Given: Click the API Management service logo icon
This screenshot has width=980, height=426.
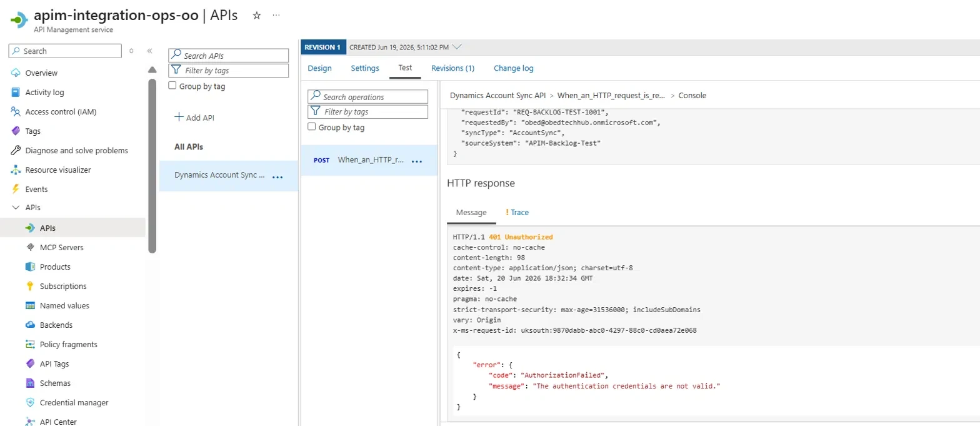Looking at the screenshot, I should point(18,19).
